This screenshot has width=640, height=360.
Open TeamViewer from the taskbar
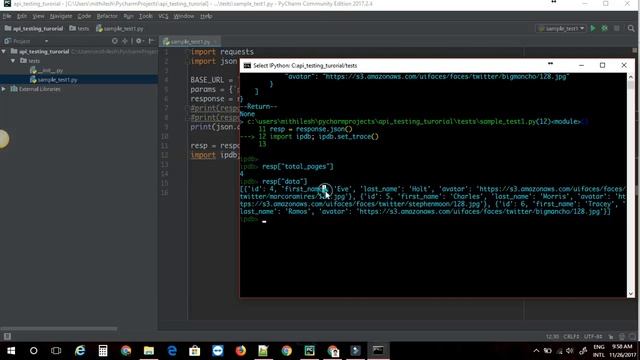point(218,351)
